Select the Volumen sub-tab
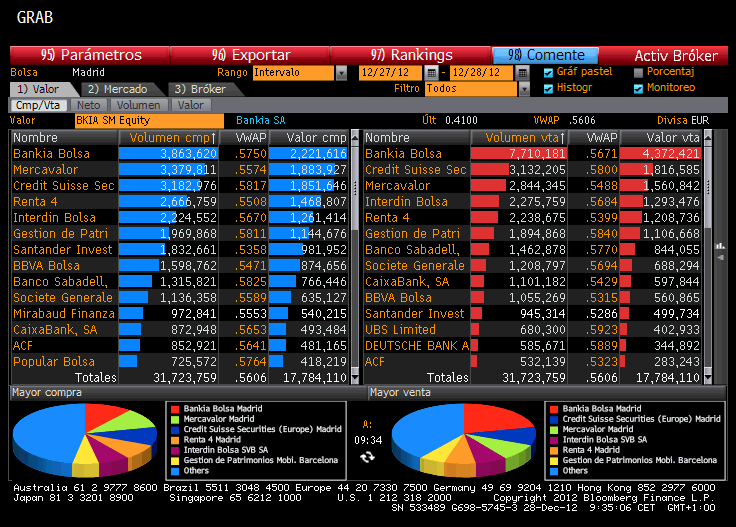The image size is (736, 527). point(138,105)
